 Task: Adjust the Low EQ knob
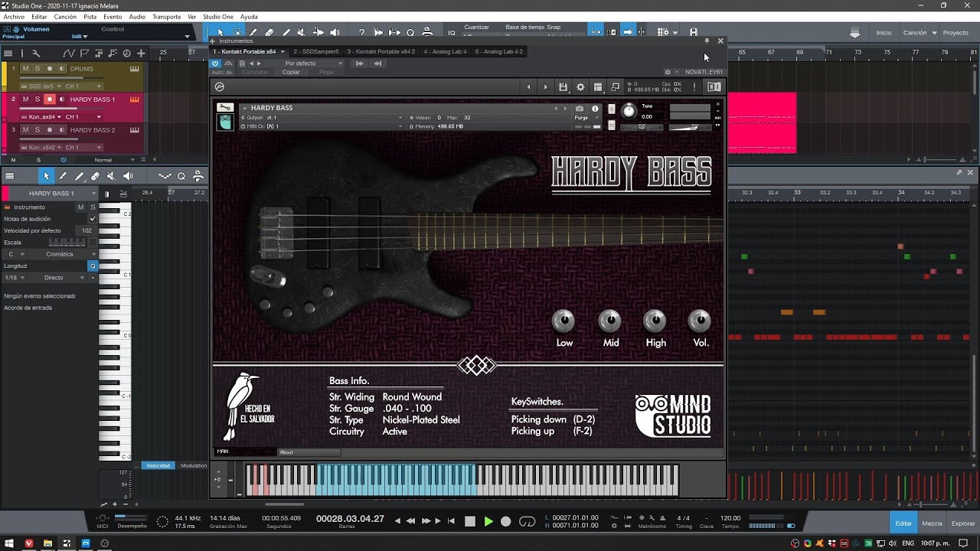point(563,321)
